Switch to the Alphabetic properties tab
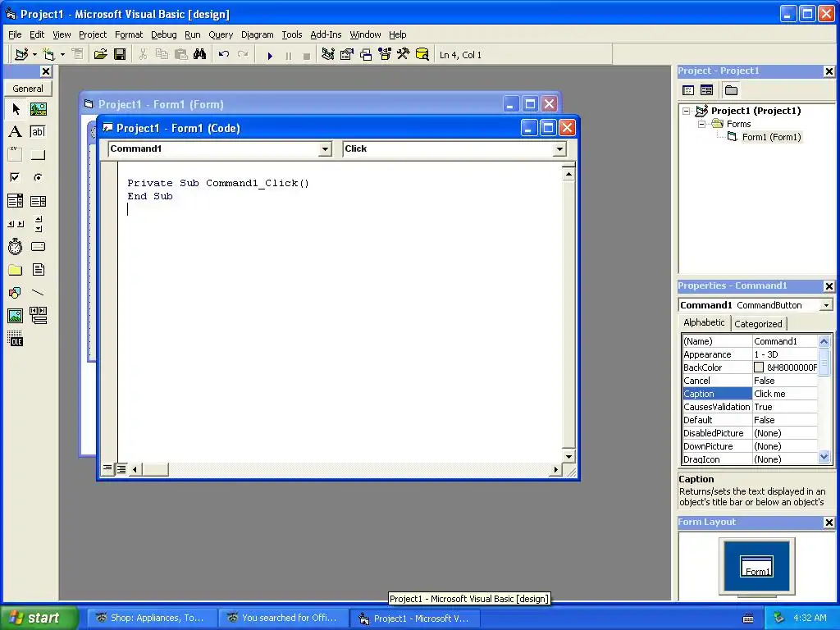840x630 pixels. [x=704, y=322]
